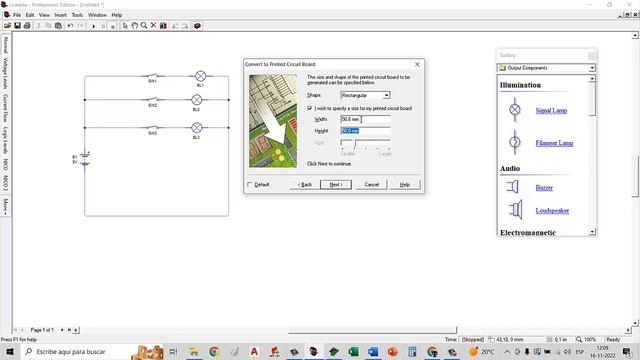
Task: Click the Signal Lamp symbol in Gallery
Action: pyautogui.click(x=515, y=109)
